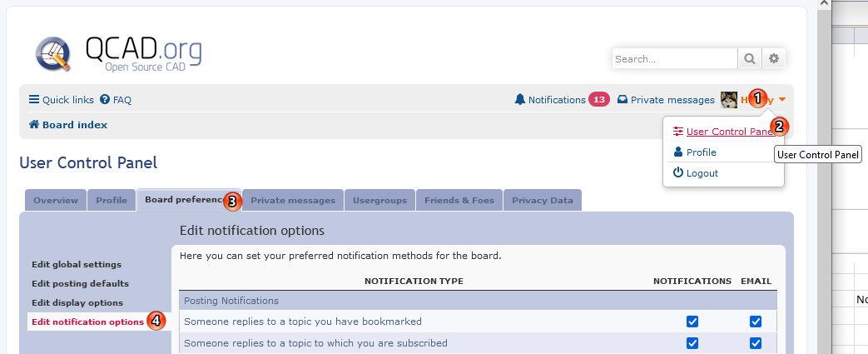Toggle notification checkbox for bookmarked topic replies
This screenshot has height=354, width=868.
(x=692, y=322)
